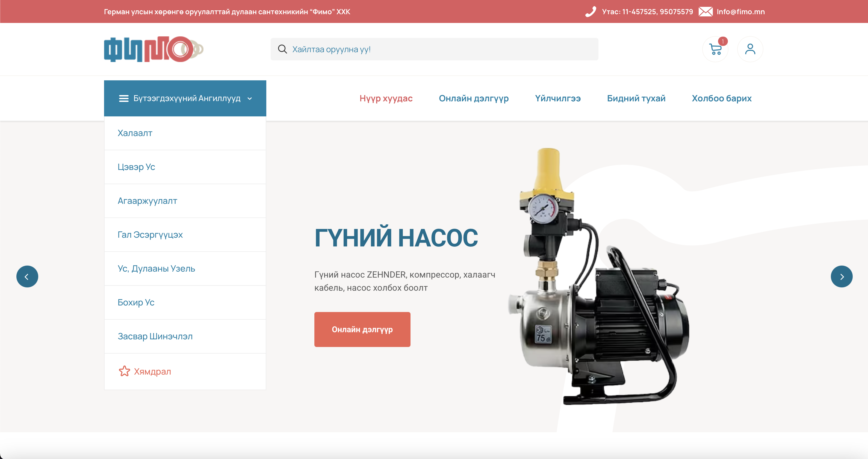The image size is (868, 459).
Task: Click the phone numbers Утас: 11-457525
Action: point(647,12)
